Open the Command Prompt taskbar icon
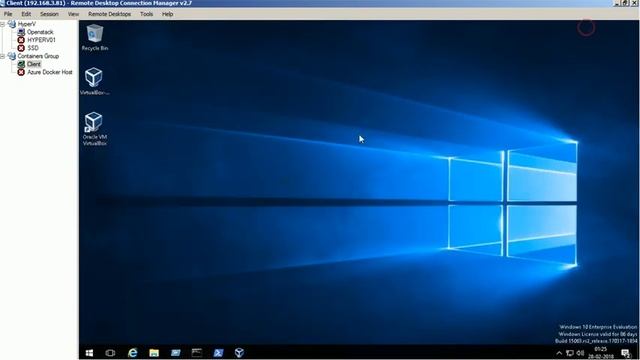Image resolution: width=640 pixels, height=360 pixels. pyautogui.click(x=197, y=353)
